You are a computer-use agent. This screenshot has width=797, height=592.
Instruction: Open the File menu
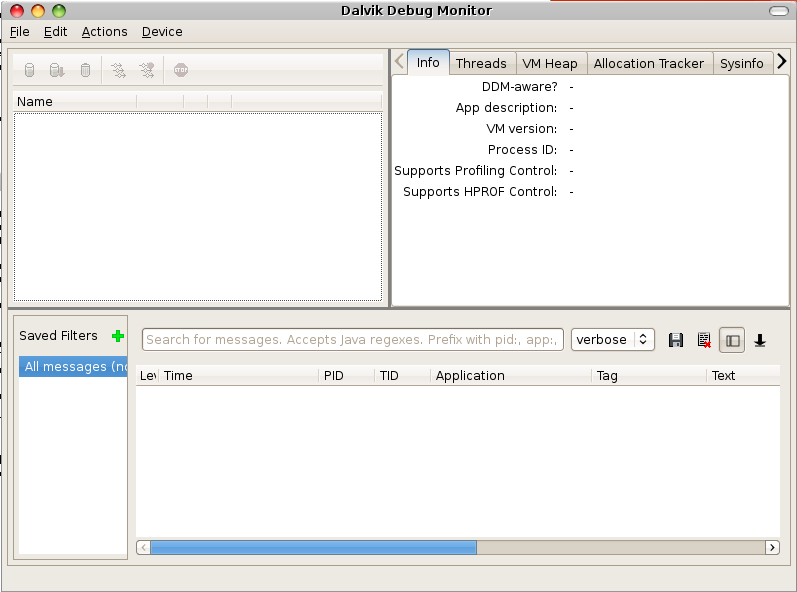pyautogui.click(x=19, y=32)
